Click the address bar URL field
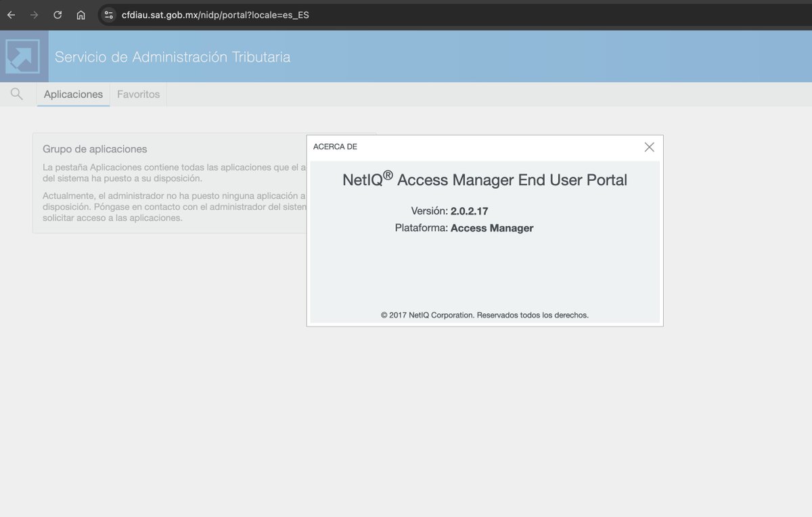The height and width of the screenshot is (517, 812). pyautogui.click(x=217, y=15)
